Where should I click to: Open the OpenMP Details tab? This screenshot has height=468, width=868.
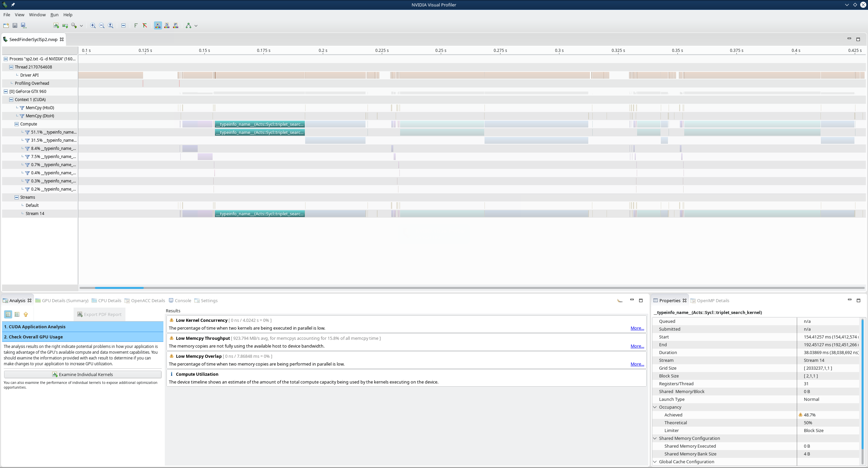[710, 300]
